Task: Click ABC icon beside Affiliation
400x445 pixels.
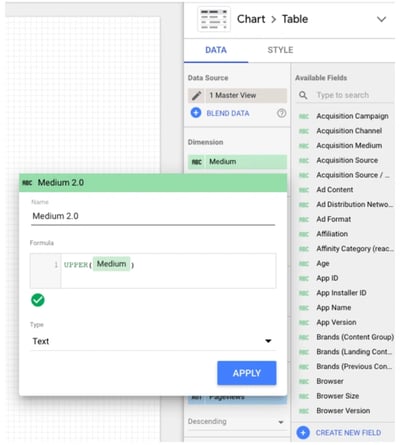Action: [304, 234]
